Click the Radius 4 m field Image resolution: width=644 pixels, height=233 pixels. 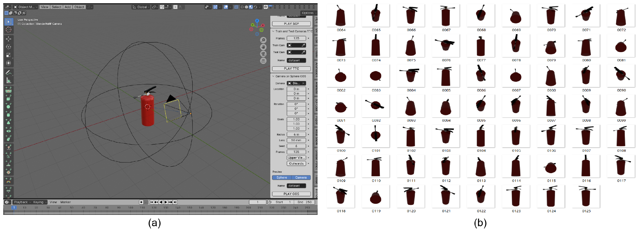pos(296,135)
